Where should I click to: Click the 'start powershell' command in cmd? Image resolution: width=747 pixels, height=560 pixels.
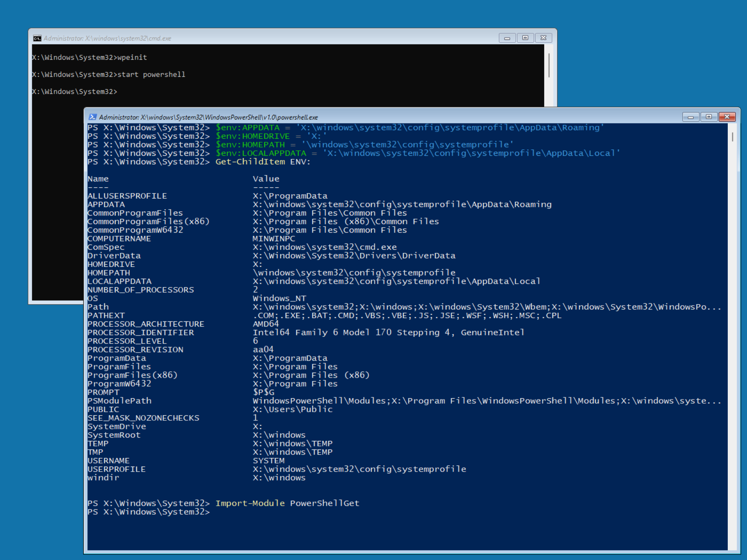click(x=151, y=75)
